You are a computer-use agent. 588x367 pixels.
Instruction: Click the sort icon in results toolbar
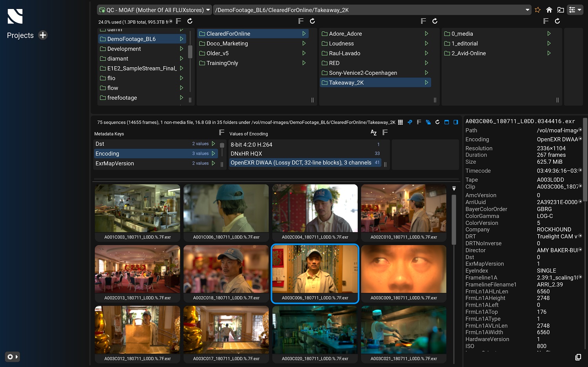pos(419,122)
